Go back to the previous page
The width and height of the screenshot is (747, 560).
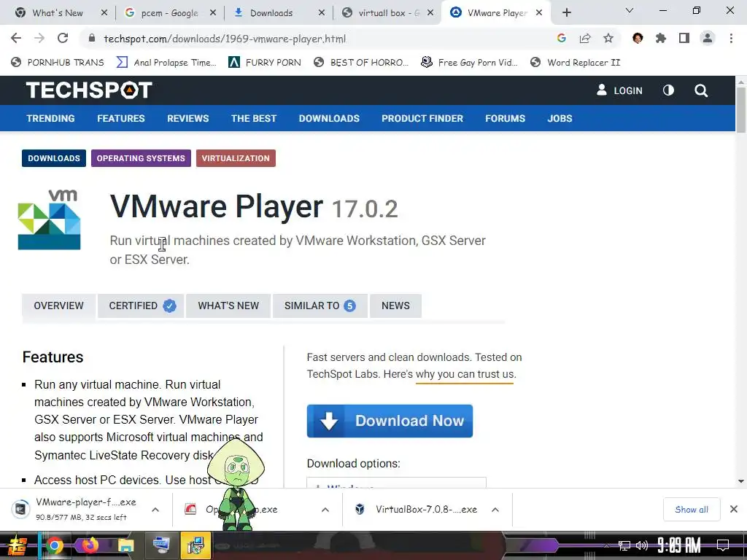click(x=16, y=38)
